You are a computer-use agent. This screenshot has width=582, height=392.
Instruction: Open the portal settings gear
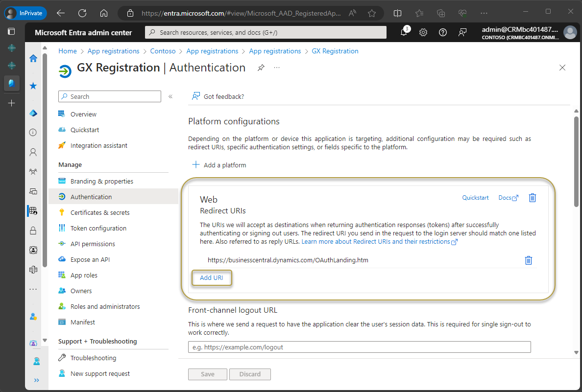423,32
